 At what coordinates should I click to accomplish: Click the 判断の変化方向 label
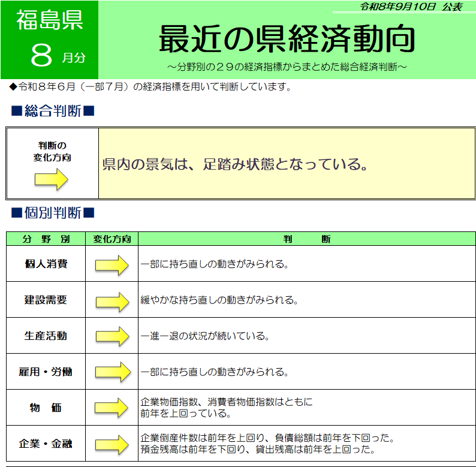[52, 152]
